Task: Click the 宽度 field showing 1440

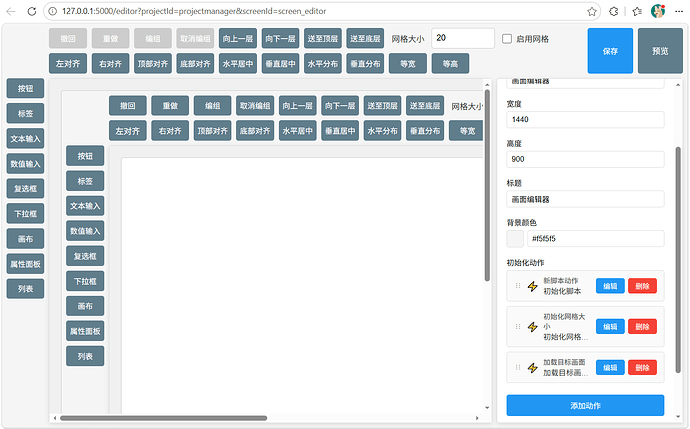Action: click(585, 120)
